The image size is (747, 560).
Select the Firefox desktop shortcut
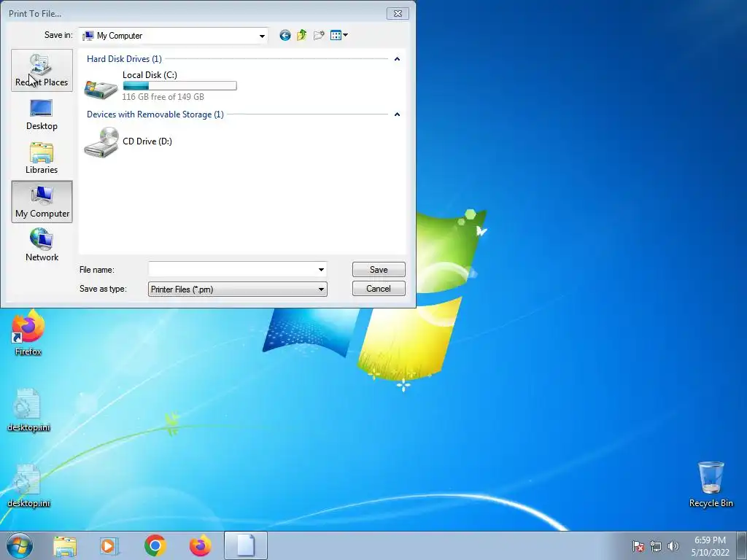[28, 332]
